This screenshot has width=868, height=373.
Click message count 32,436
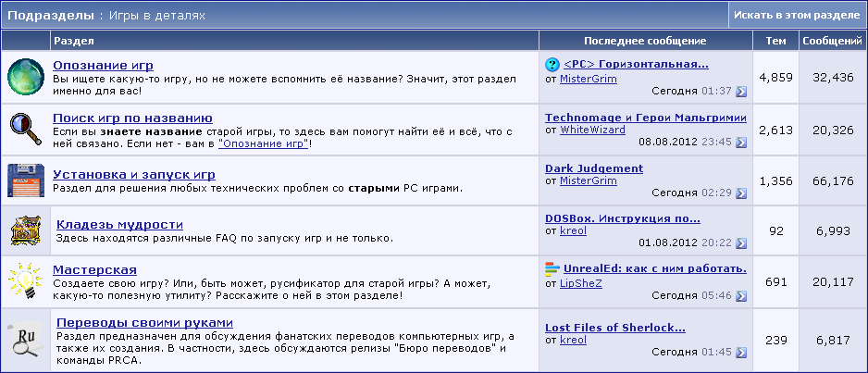833,78
